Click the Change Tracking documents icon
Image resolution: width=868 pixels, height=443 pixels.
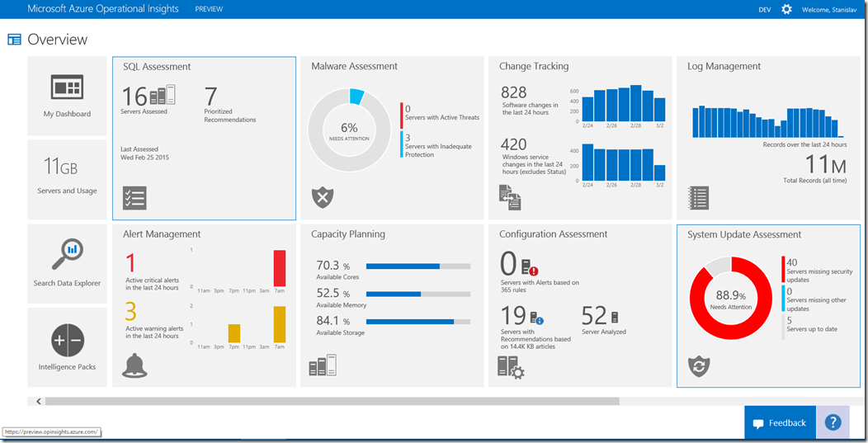pos(510,197)
